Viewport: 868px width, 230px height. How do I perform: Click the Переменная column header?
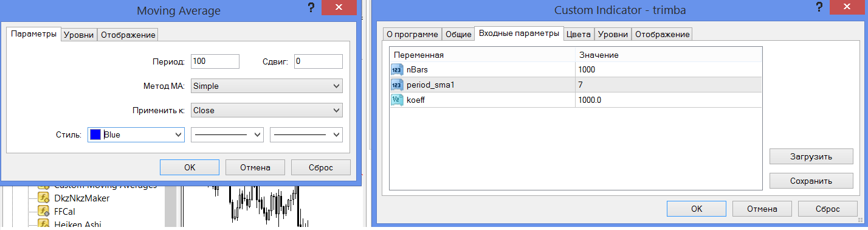[x=482, y=55]
